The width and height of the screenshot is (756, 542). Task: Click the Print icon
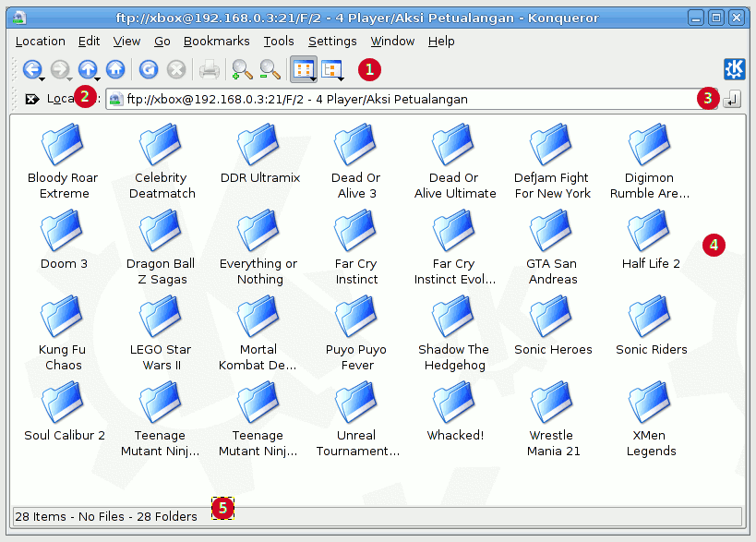click(210, 69)
